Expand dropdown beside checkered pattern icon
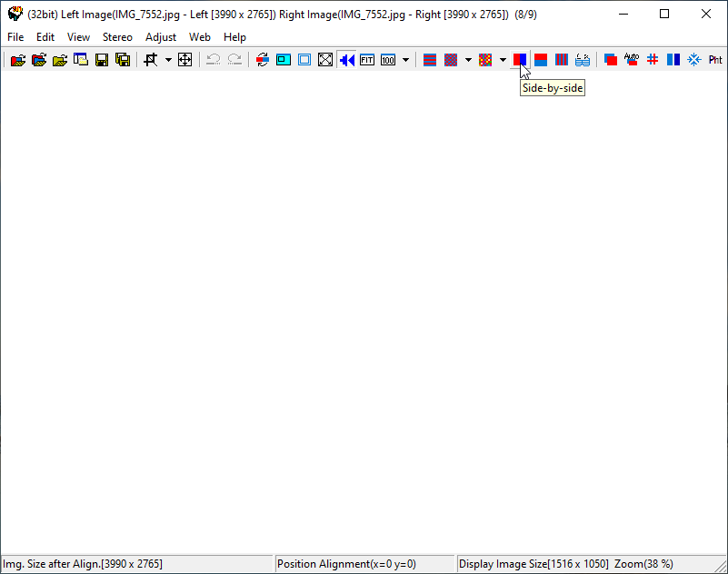Screen dimensions: 728x574 pyautogui.click(x=468, y=60)
